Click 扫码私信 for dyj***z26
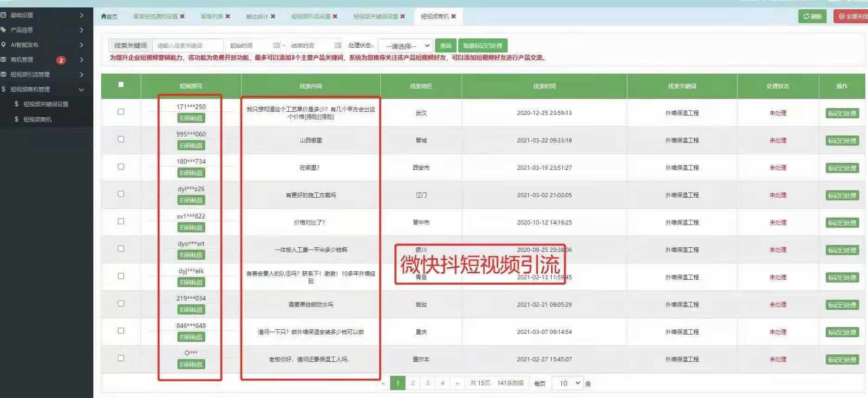 tap(191, 200)
